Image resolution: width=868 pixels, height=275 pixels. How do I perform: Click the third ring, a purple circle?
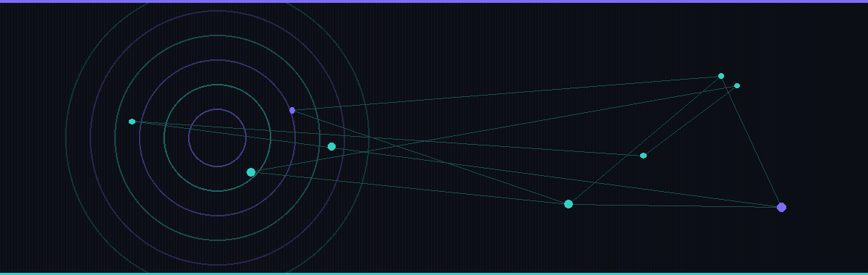coord(218,60)
